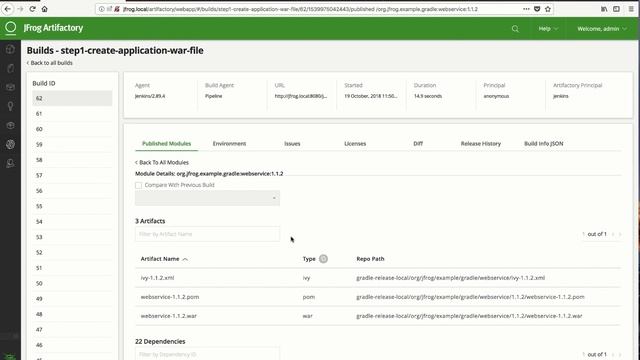Click browser back arrow
Viewport: 640px width, 360px height.
[8, 9]
